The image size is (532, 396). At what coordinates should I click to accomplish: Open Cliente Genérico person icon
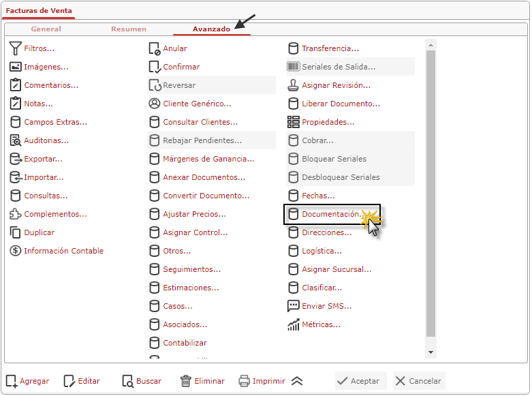[155, 104]
